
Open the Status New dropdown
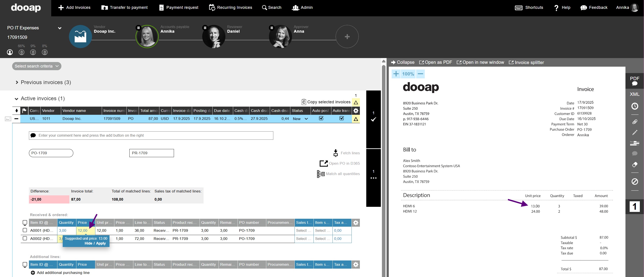[300, 119]
